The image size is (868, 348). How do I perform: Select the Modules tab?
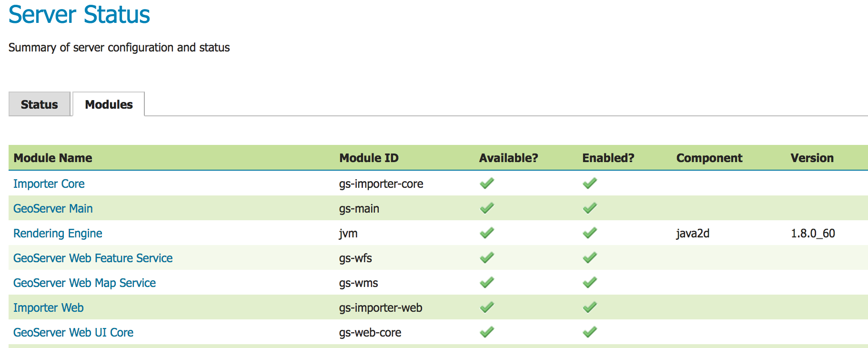109,104
